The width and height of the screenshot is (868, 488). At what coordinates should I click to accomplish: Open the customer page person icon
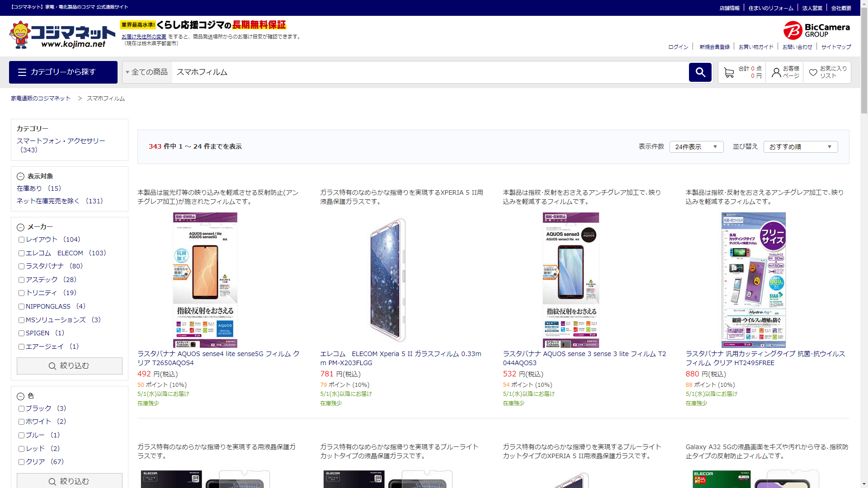pos(776,72)
